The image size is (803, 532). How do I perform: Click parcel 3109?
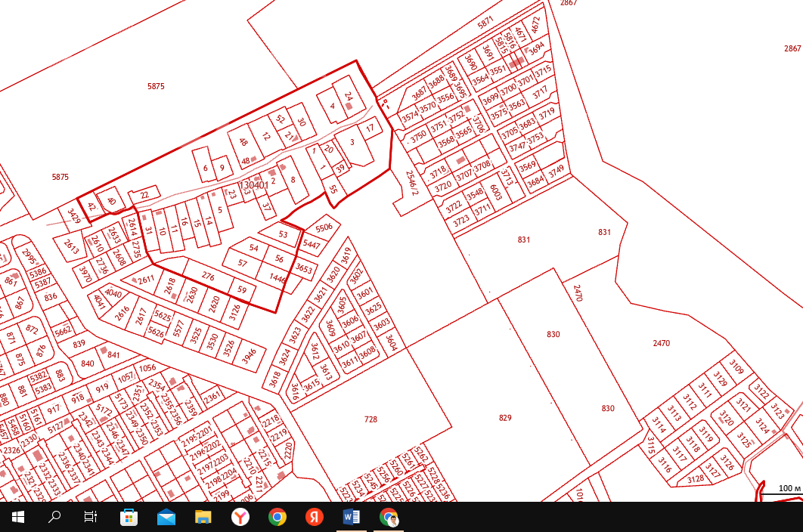(736, 366)
